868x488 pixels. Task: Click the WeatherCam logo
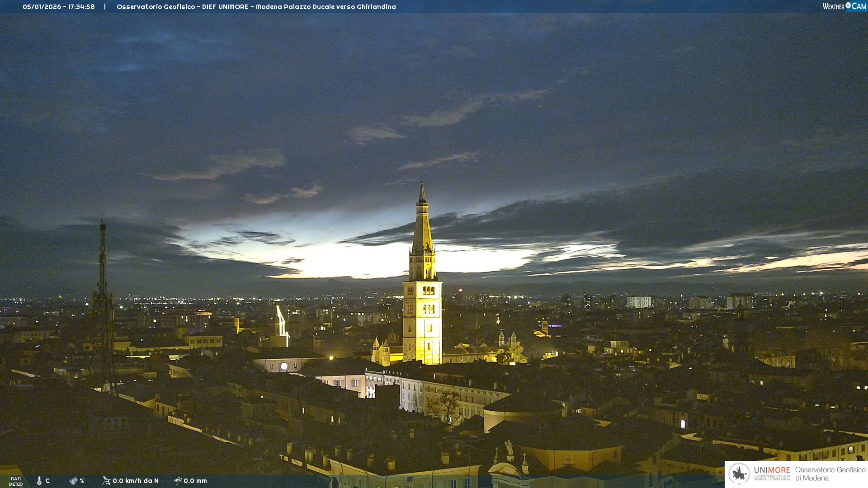pyautogui.click(x=844, y=6)
